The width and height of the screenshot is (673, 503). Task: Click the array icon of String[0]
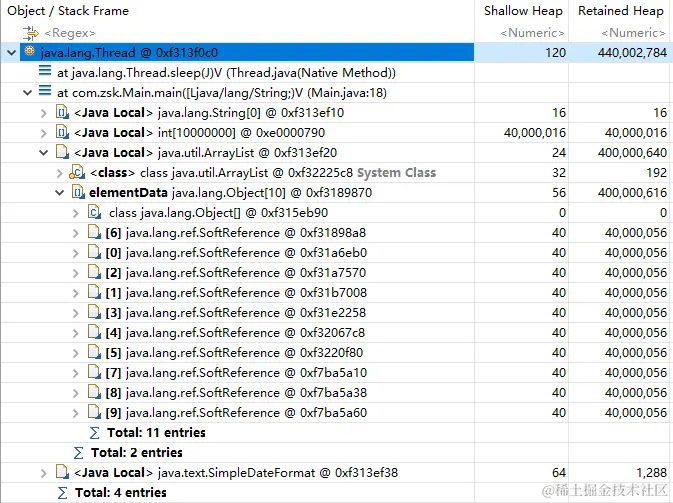click(x=62, y=112)
